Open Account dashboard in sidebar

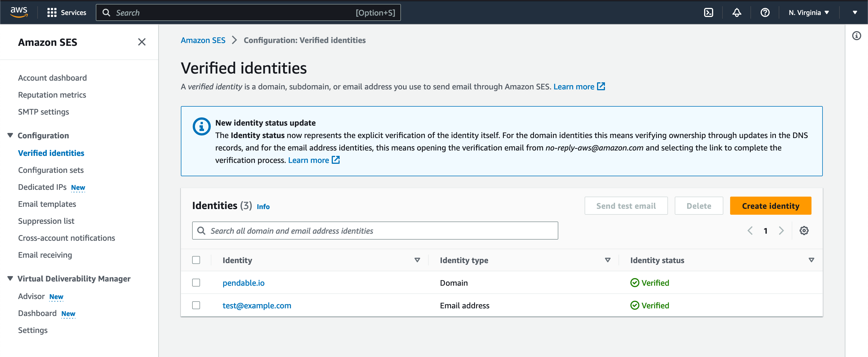coord(52,78)
